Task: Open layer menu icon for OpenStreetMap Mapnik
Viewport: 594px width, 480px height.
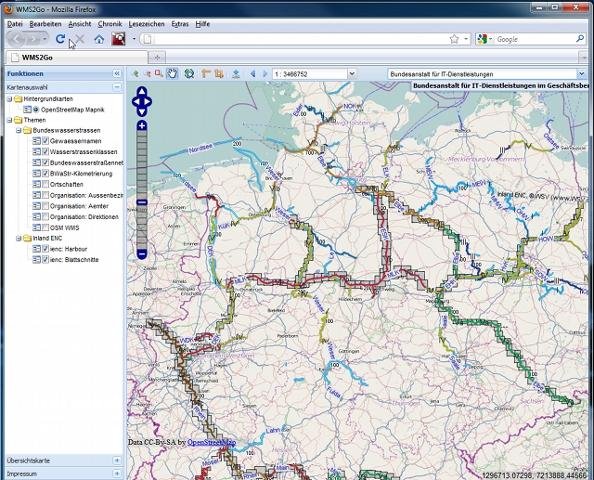Action: 27,109
